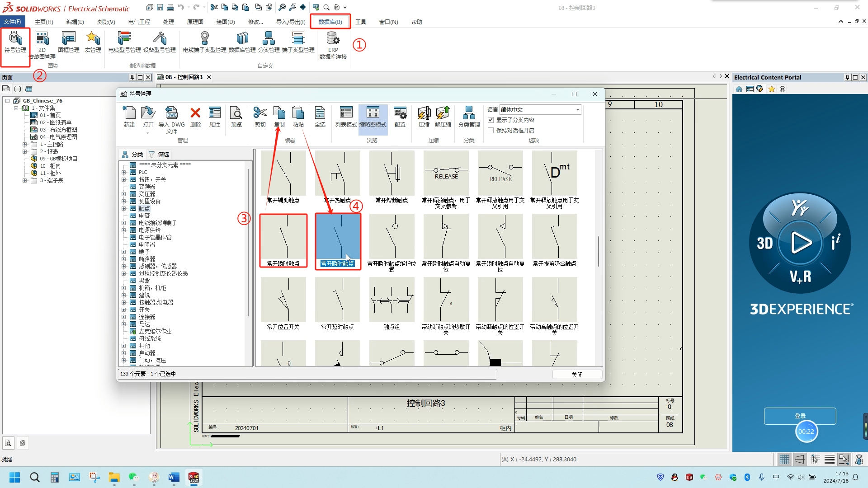Open 电线端子类型管理 icon

point(205,42)
